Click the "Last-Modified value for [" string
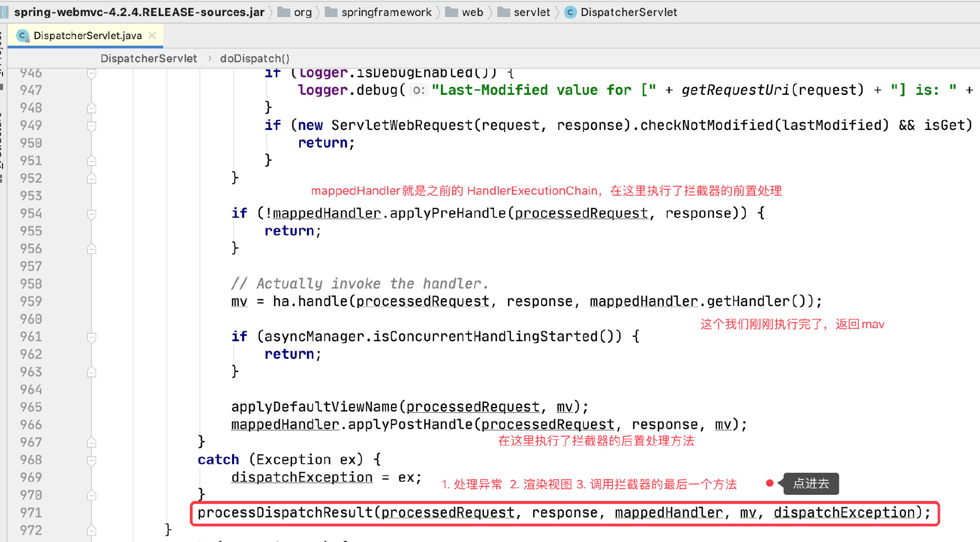This screenshot has width=980, height=542. 544,90
